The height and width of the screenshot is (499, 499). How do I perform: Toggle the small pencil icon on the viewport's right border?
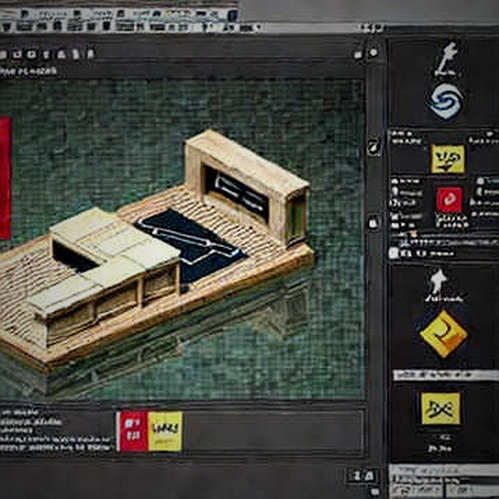pos(374,147)
